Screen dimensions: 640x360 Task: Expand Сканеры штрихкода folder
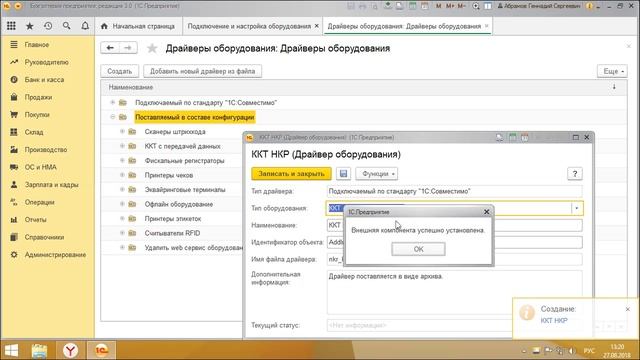pyautogui.click(x=122, y=131)
